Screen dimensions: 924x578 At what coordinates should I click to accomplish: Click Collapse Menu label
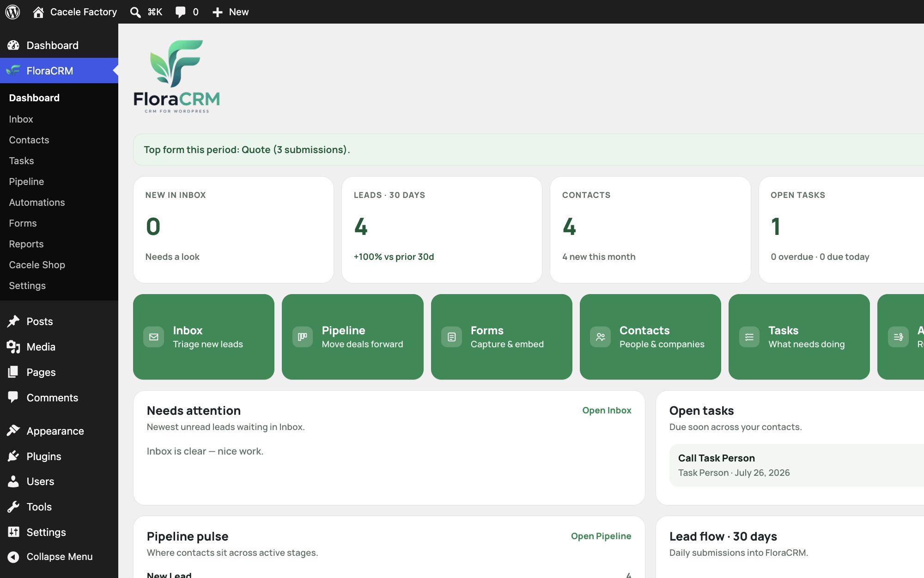pyautogui.click(x=60, y=557)
